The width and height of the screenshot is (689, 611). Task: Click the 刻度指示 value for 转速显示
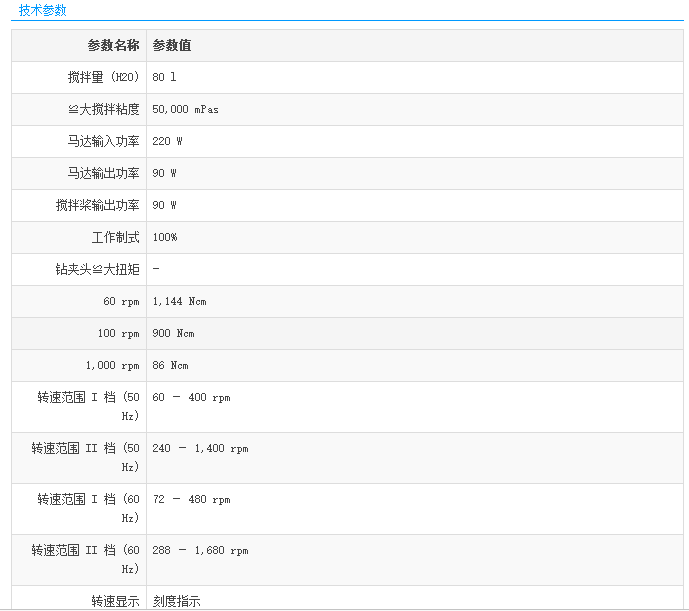coord(176,600)
